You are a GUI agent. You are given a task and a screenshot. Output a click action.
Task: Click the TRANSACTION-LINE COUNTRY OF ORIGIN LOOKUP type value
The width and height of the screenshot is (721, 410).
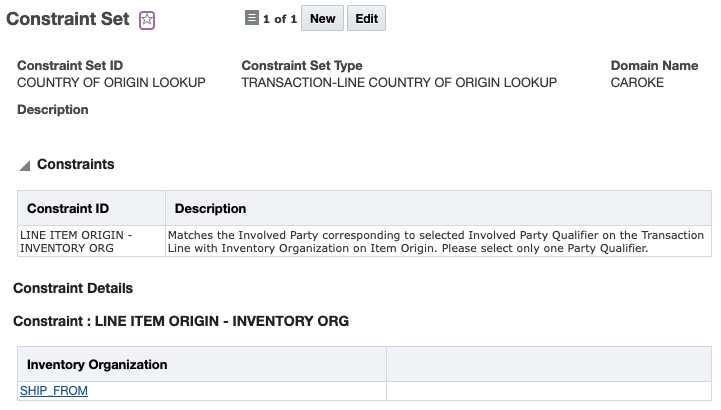pos(399,83)
